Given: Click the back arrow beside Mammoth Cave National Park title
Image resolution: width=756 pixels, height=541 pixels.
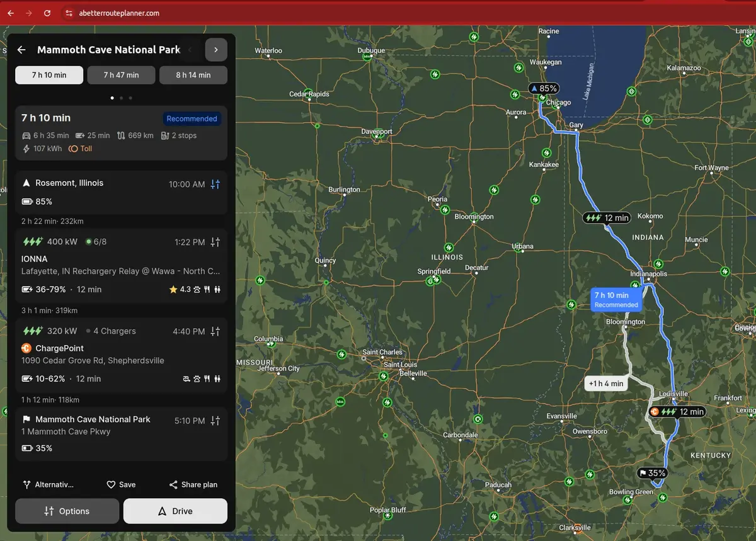Looking at the screenshot, I should tap(21, 50).
